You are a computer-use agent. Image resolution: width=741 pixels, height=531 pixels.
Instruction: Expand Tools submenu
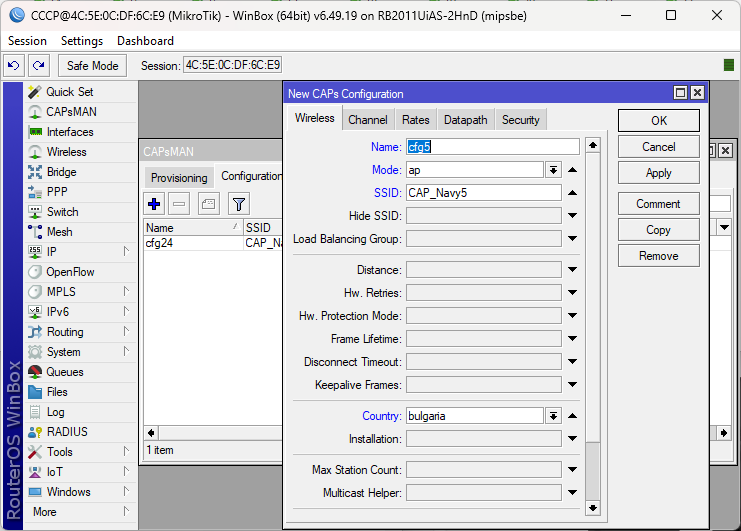126,452
